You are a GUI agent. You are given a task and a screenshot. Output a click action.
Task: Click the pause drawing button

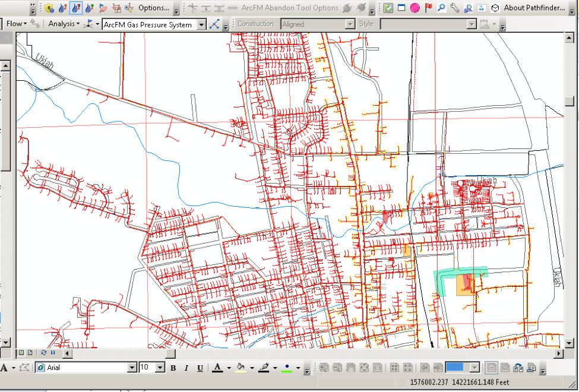(52, 353)
